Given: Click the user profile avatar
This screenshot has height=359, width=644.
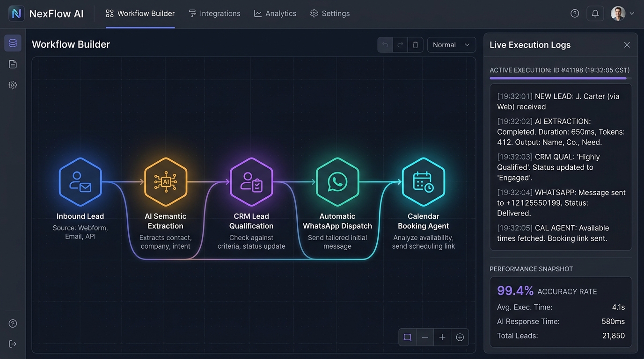Looking at the screenshot, I should point(618,14).
